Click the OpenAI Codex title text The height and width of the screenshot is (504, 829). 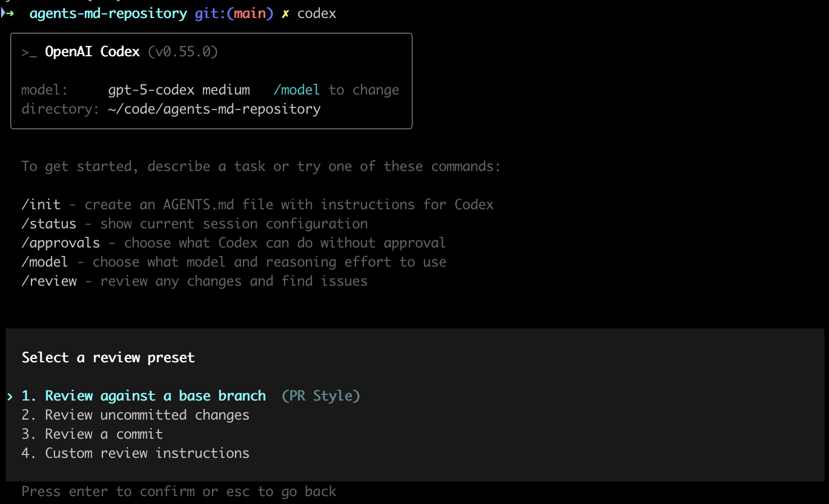click(92, 52)
